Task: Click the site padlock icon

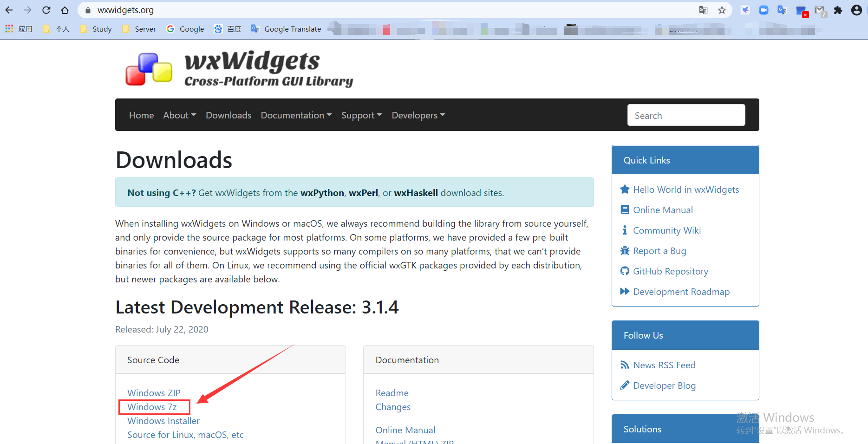Action: click(88, 10)
